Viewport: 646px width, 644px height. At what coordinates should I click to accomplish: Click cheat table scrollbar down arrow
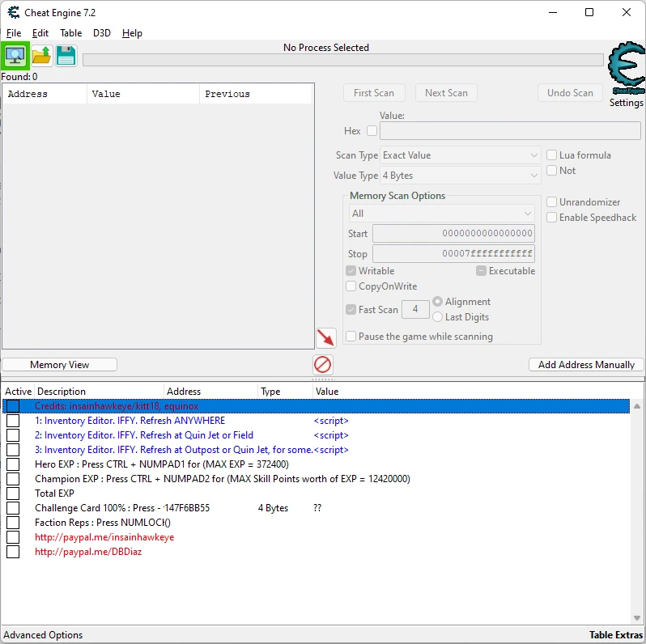(637, 618)
